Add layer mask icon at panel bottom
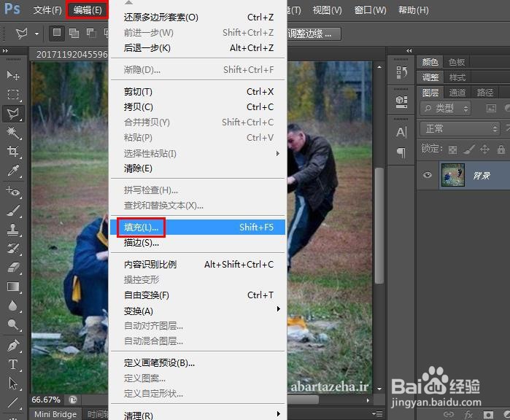This screenshot has height=420, width=510. [488, 414]
